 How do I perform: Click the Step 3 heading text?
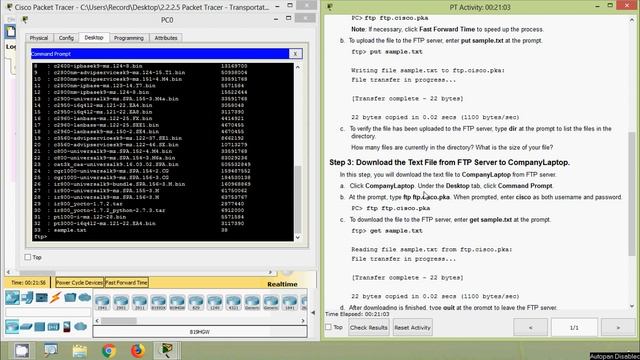click(x=449, y=162)
